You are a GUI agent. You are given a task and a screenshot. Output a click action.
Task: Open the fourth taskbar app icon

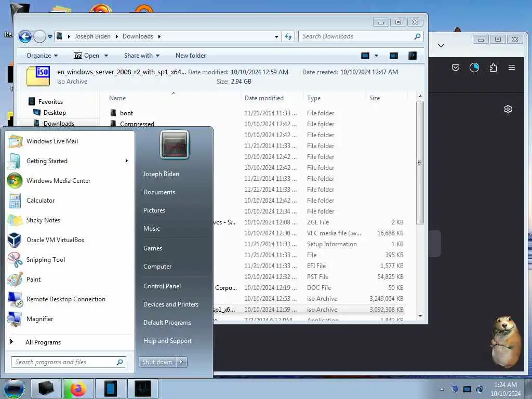click(143, 389)
